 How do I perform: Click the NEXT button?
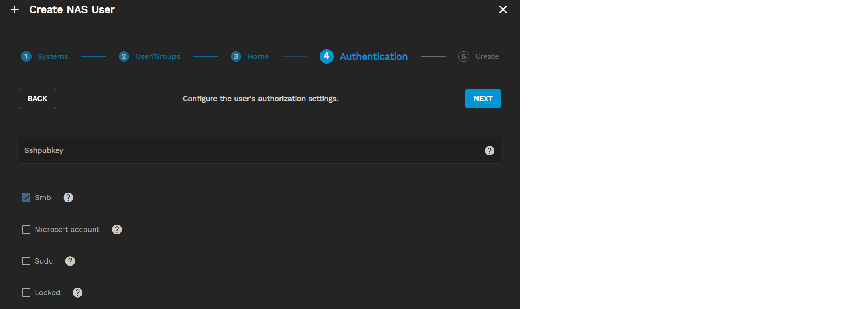pyautogui.click(x=483, y=99)
